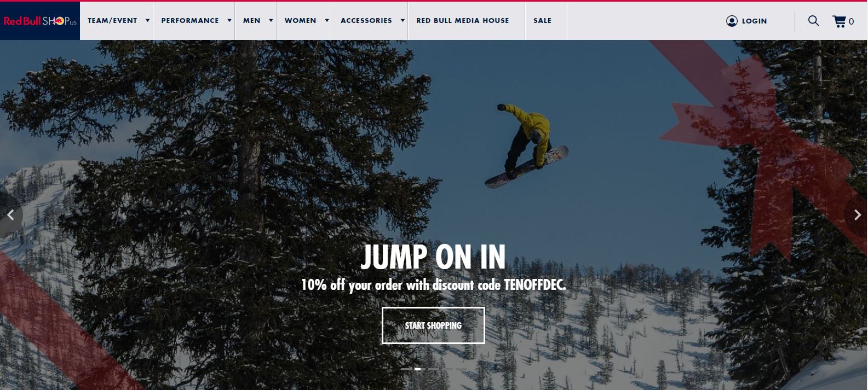This screenshot has height=390, width=868.
Task: Open the shopping cart icon
Action: point(839,21)
